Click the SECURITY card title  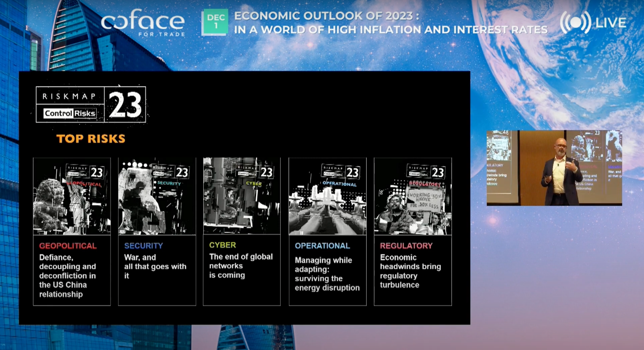(144, 246)
